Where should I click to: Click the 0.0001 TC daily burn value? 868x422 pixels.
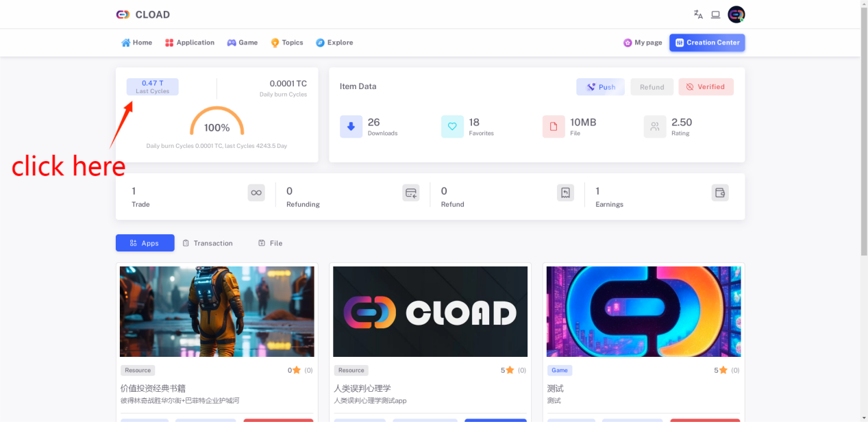coord(288,84)
